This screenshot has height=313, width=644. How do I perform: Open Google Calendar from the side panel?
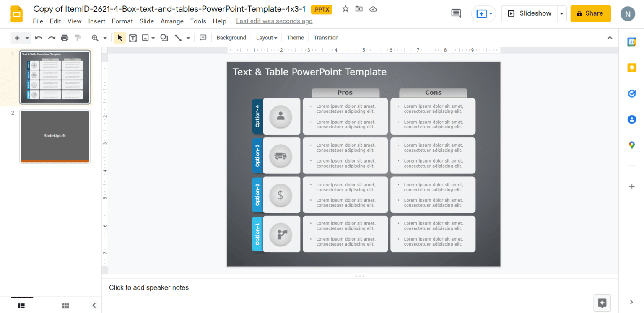point(632,42)
